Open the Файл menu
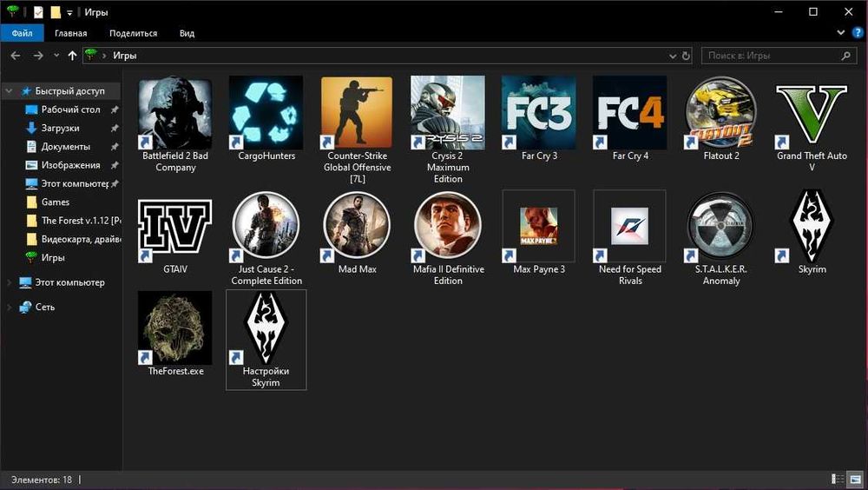Image resolution: width=868 pixels, height=490 pixels. pyautogui.click(x=22, y=33)
